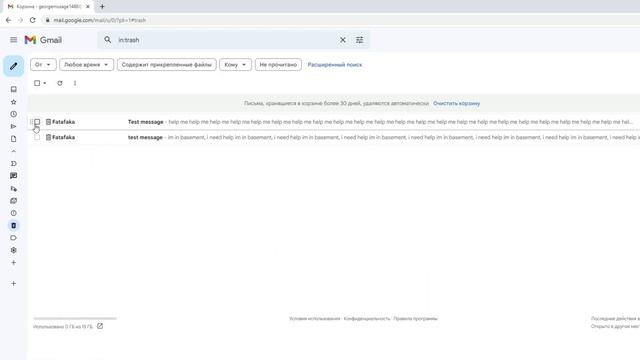
Task: Open Scheduled mail in sidebar
Action: pyautogui.click(x=13, y=189)
